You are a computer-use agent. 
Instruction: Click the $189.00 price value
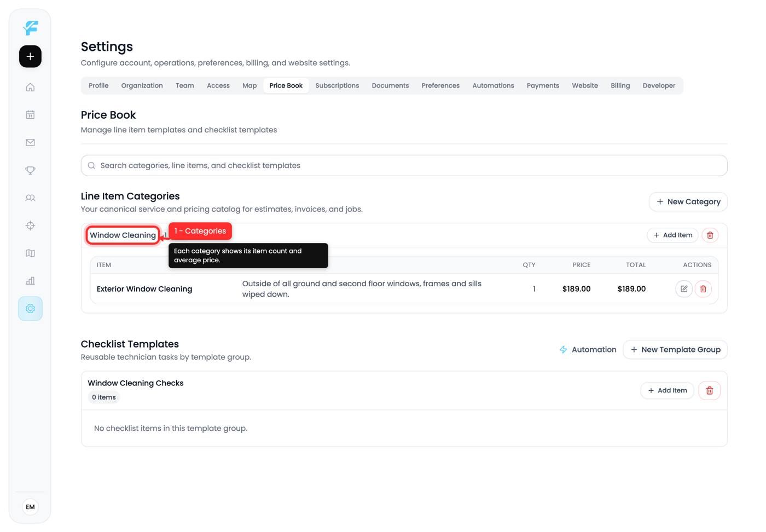tap(576, 289)
